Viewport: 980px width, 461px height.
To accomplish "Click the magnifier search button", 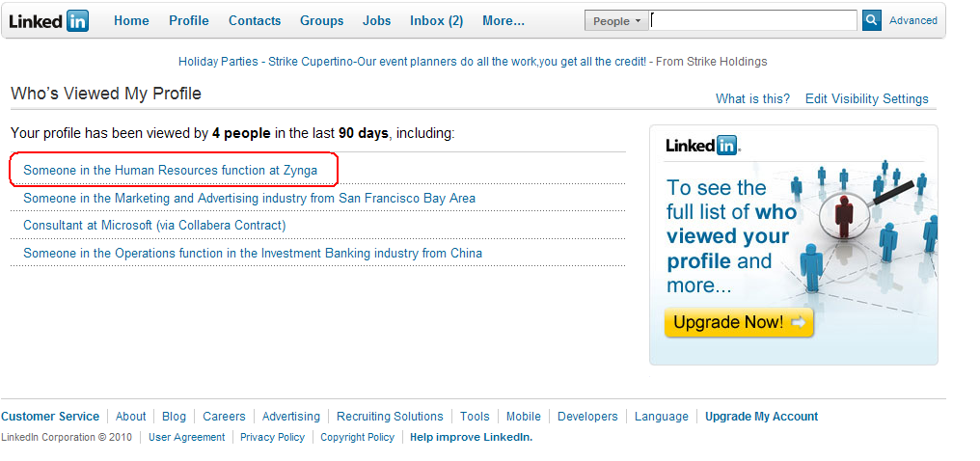I will pos(871,20).
